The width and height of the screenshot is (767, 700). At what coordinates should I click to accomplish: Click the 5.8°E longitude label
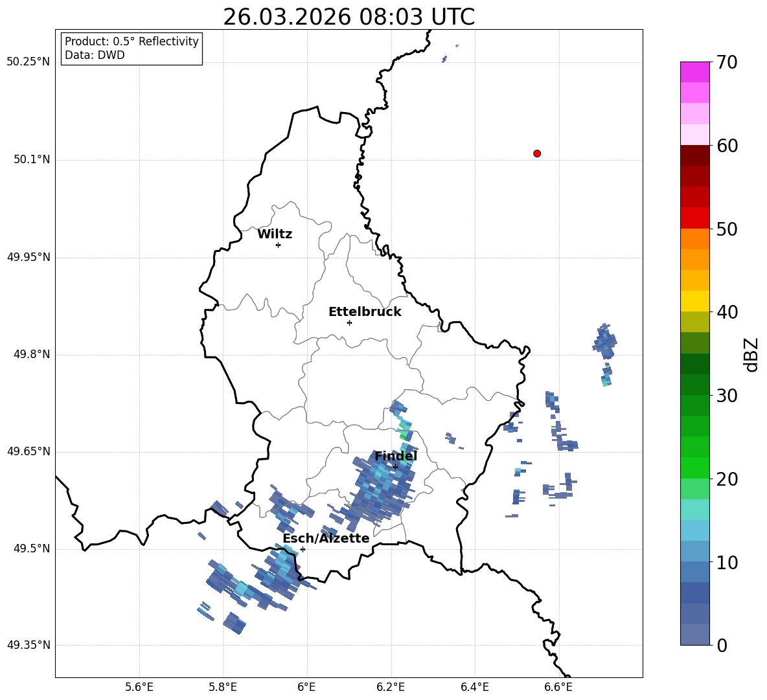[x=223, y=687]
